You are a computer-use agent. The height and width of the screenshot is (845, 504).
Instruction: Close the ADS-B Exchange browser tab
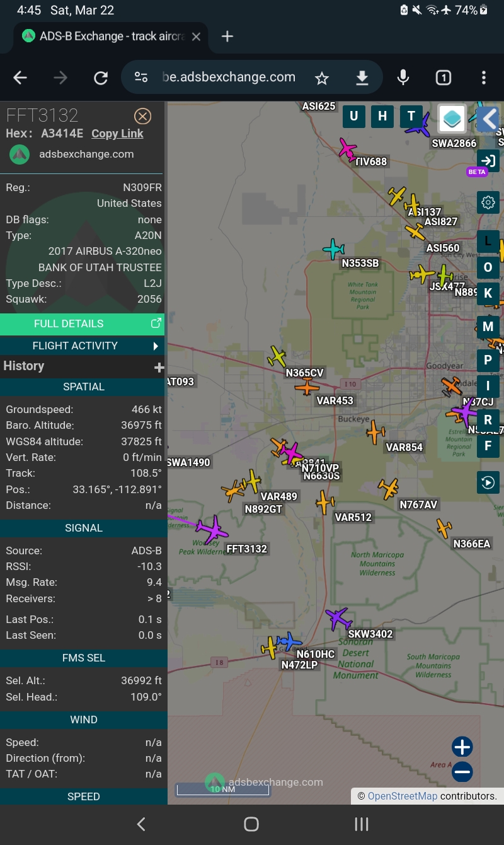coord(196,37)
